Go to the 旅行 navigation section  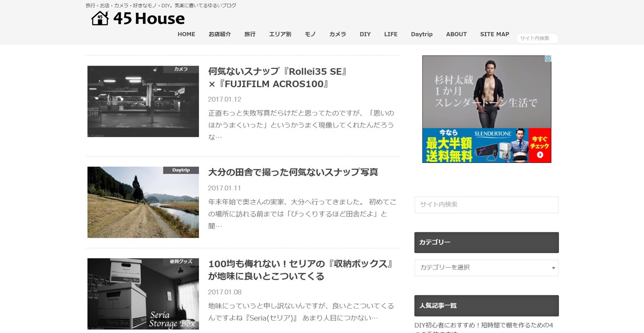pyautogui.click(x=250, y=34)
